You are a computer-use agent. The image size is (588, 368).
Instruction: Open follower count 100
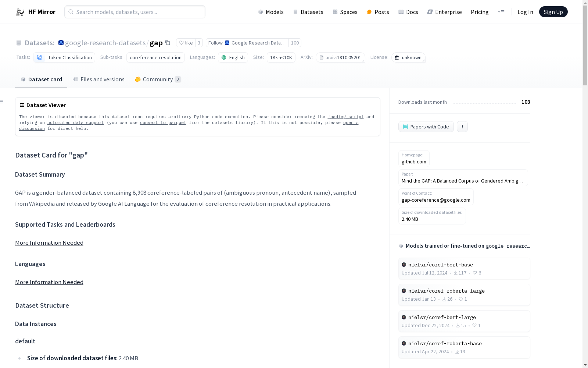(295, 43)
